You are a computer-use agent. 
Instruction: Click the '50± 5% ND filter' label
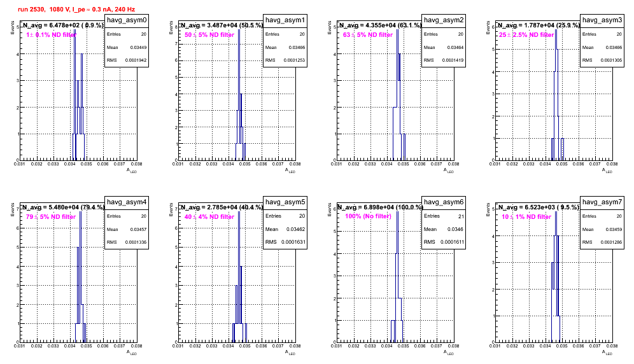(209, 35)
